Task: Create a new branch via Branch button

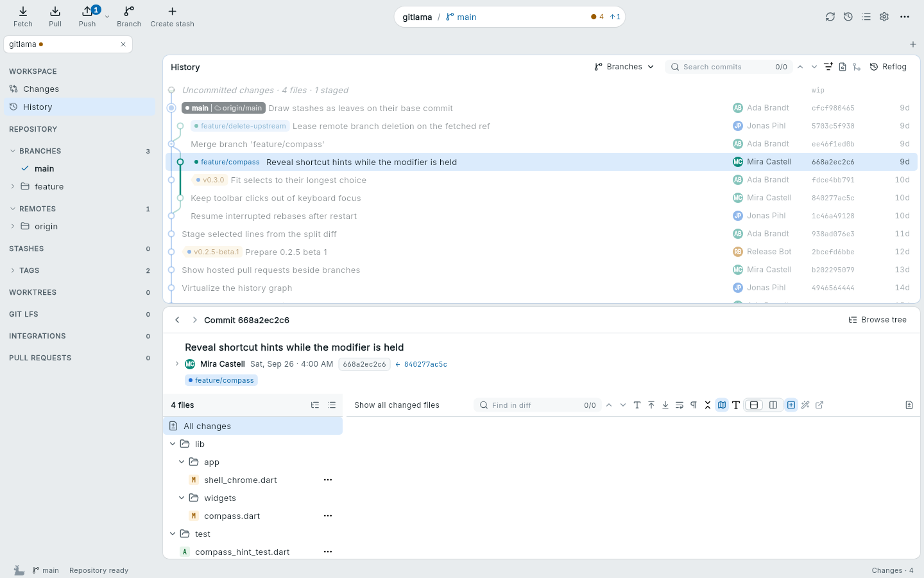Action: 129,17
